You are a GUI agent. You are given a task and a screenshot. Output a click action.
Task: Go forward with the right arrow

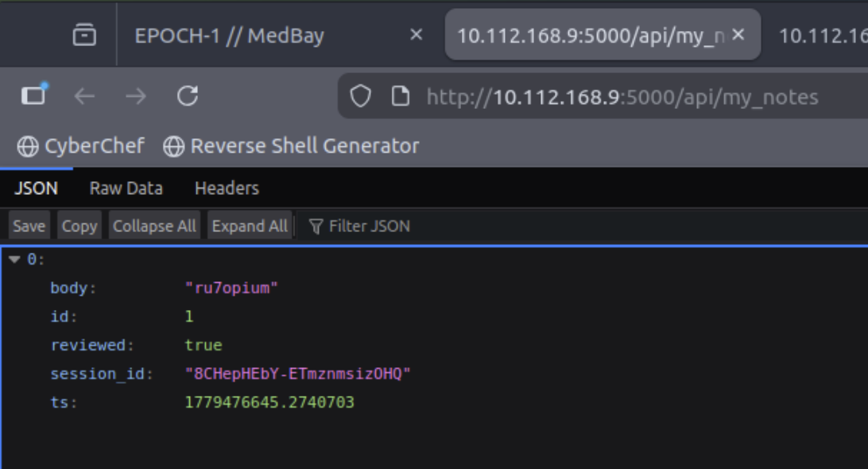point(136,96)
